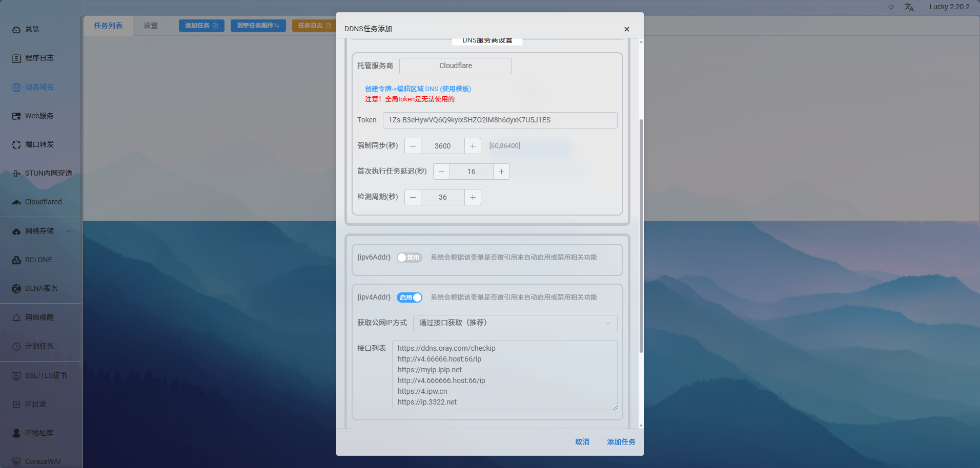
Task: Open port forwarding (端口转发) icon
Action: pyautogui.click(x=16, y=145)
